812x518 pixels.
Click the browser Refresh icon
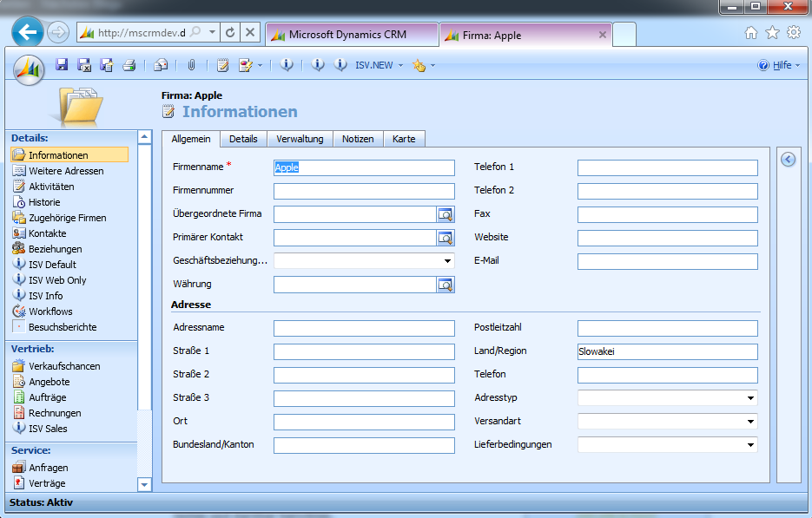coord(230,33)
